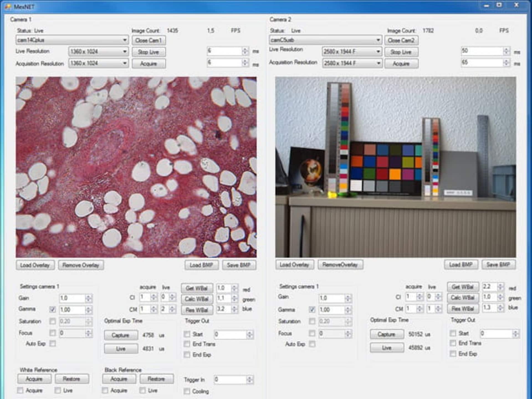Click Stop Live for Camera 2
The image size is (532, 399).
click(401, 52)
